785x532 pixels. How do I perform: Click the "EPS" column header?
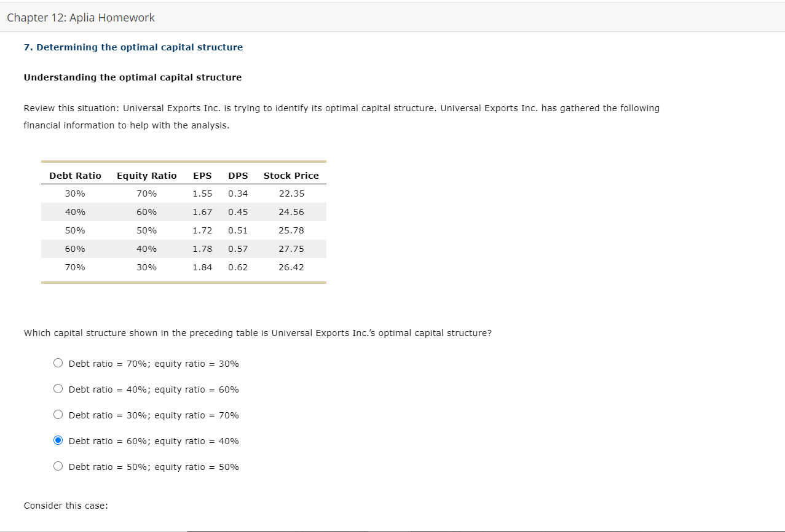(202, 175)
